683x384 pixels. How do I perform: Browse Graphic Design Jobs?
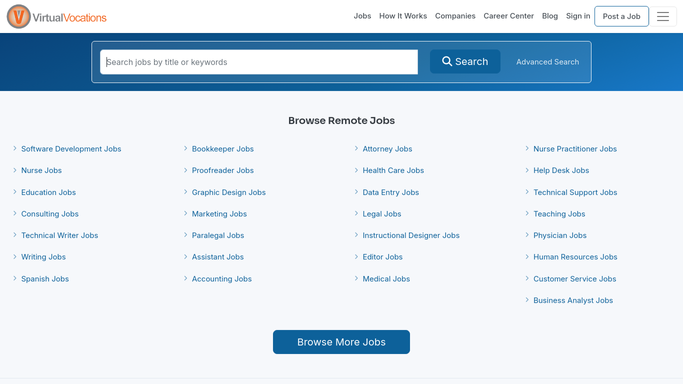click(229, 192)
